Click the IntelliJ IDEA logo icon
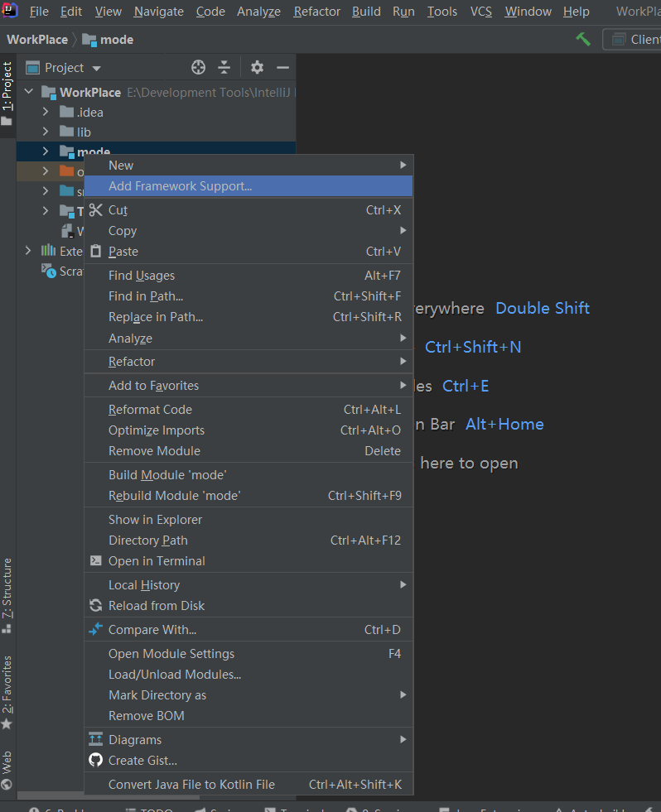Screen dimensions: 661x812 (x=10, y=10)
